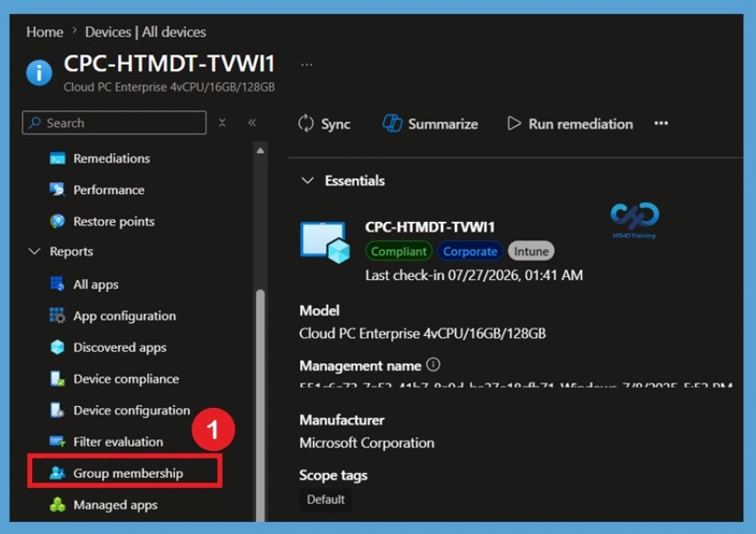
Task: Open Filter evaluation report
Action: 118,441
